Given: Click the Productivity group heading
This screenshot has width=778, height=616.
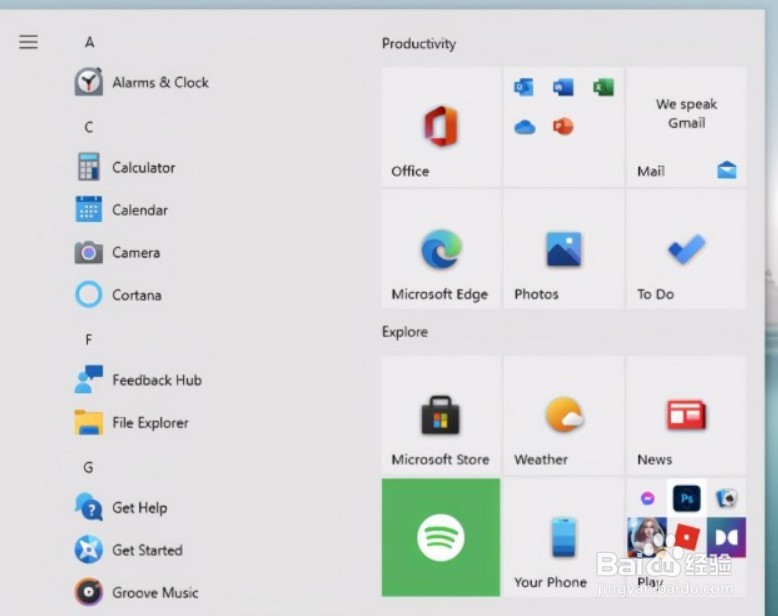Looking at the screenshot, I should point(419,44).
